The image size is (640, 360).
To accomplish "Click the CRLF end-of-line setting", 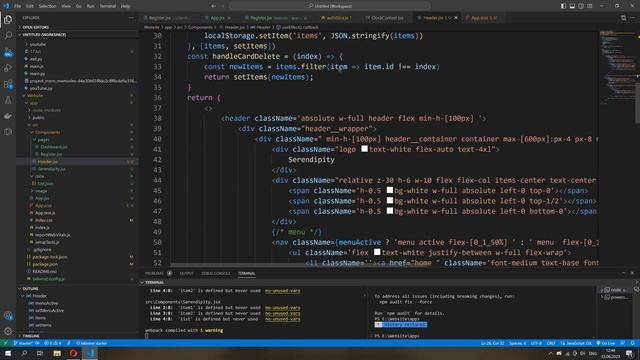I will (x=551, y=343).
